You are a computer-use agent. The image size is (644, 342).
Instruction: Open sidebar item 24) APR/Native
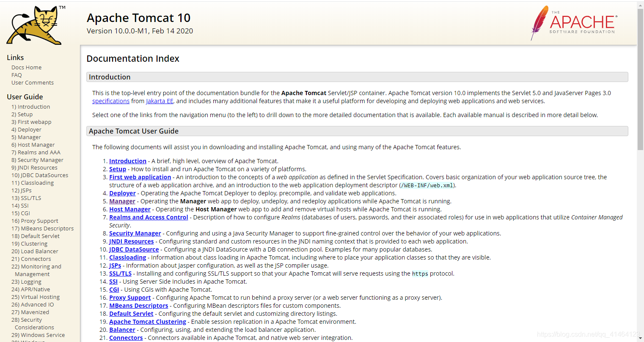tap(30, 289)
